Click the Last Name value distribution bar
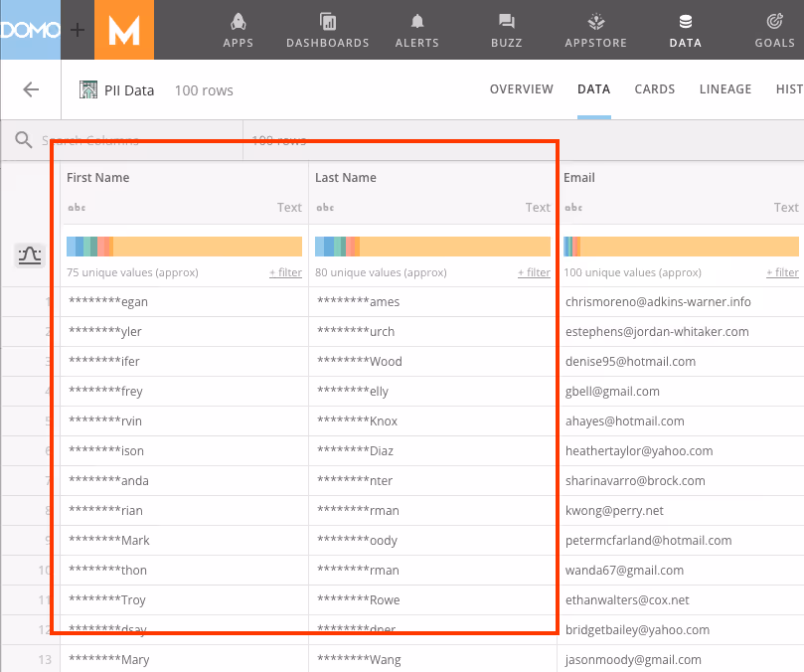 (432, 247)
